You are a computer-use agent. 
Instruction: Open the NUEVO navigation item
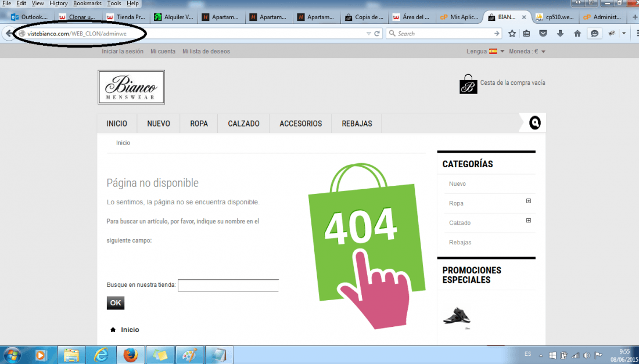[159, 124]
